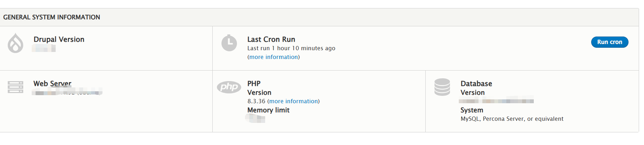Click the Drupal drop logo icon
Screen dimensions: 644x145
coord(15,43)
